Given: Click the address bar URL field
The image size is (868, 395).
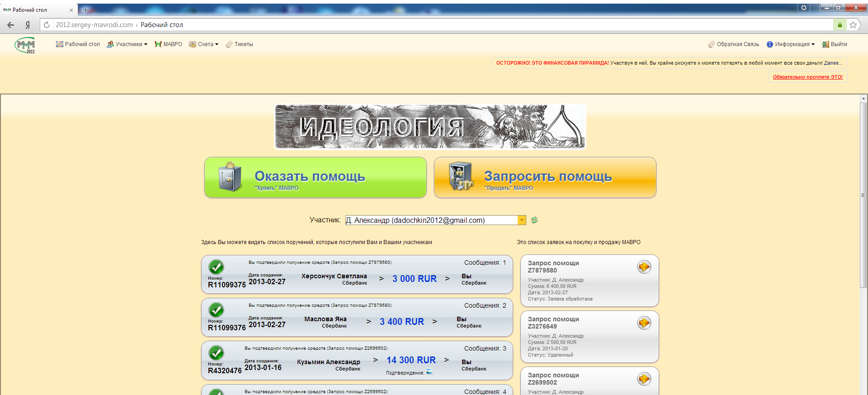Looking at the screenshot, I should coord(443,25).
